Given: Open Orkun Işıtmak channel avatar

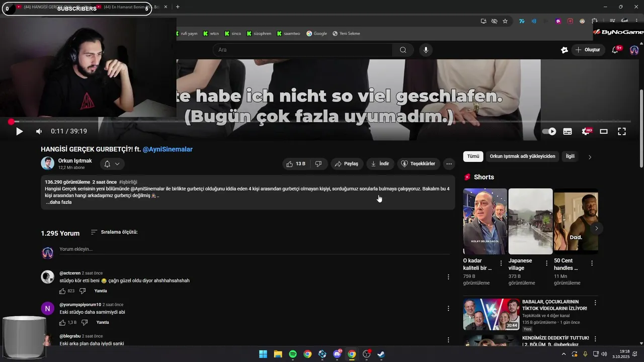Looking at the screenshot, I should [x=47, y=163].
